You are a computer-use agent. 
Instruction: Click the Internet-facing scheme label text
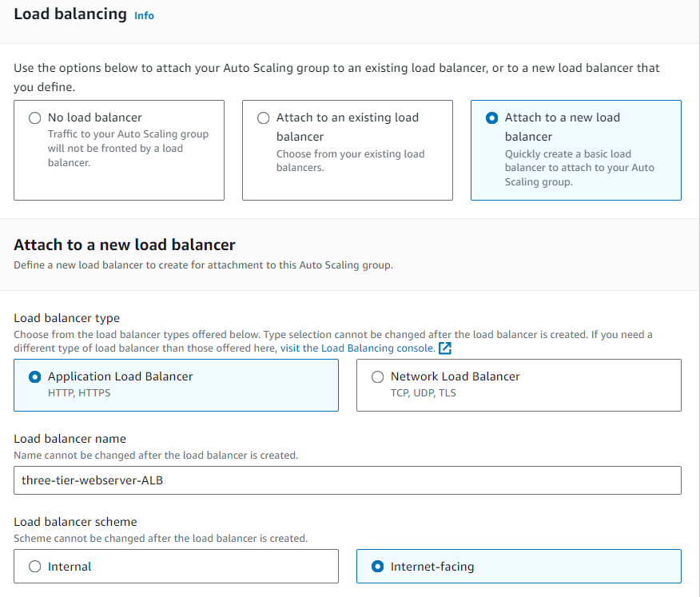pos(432,567)
